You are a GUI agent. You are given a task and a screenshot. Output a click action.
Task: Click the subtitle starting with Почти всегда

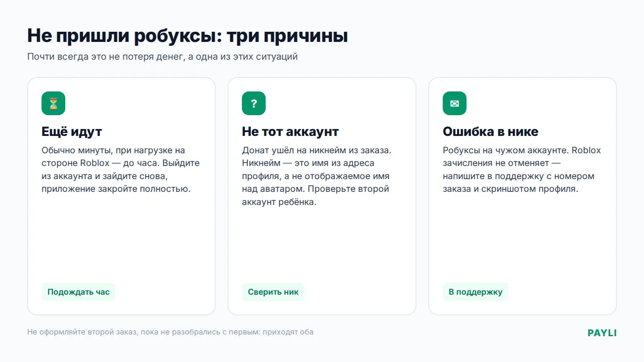[x=162, y=56]
